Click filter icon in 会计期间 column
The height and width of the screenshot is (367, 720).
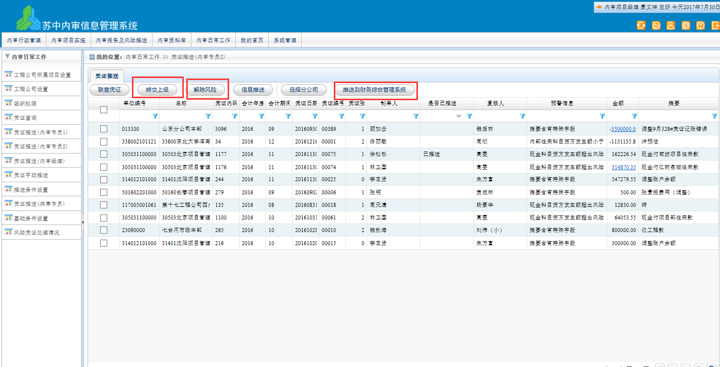pyautogui.click(x=288, y=117)
